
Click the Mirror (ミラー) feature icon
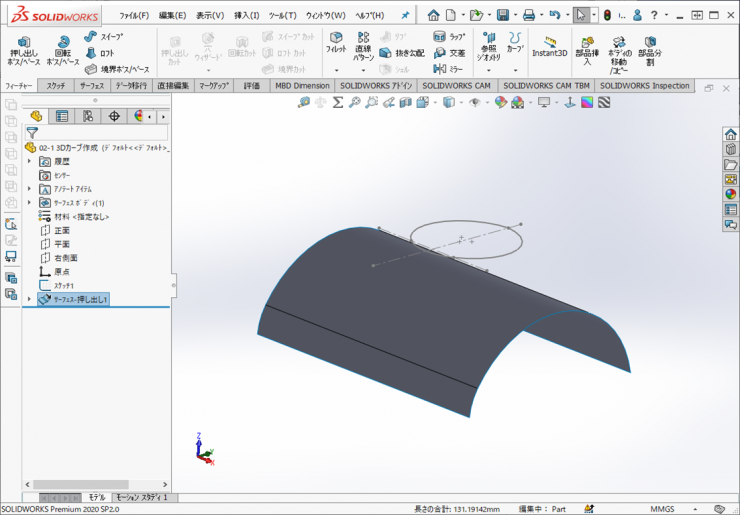(x=440, y=68)
